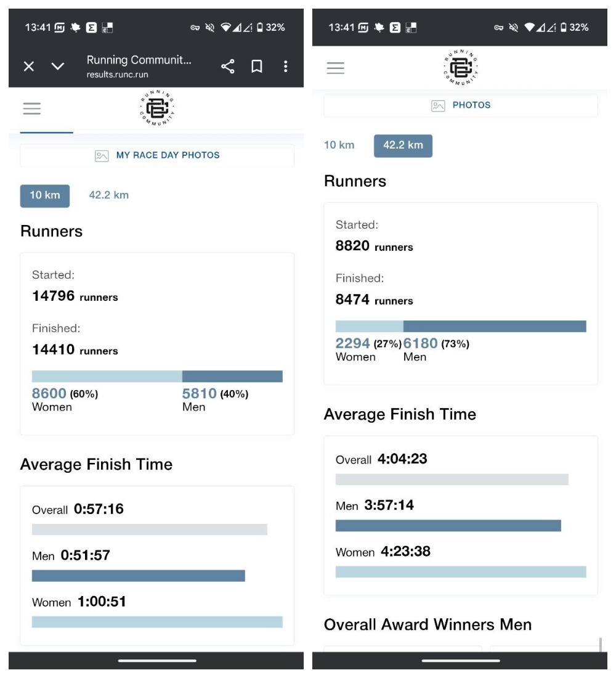Viewport: 616px width, 678px height.
Task: Tap the Running Communit... page title
Action: pos(139,60)
